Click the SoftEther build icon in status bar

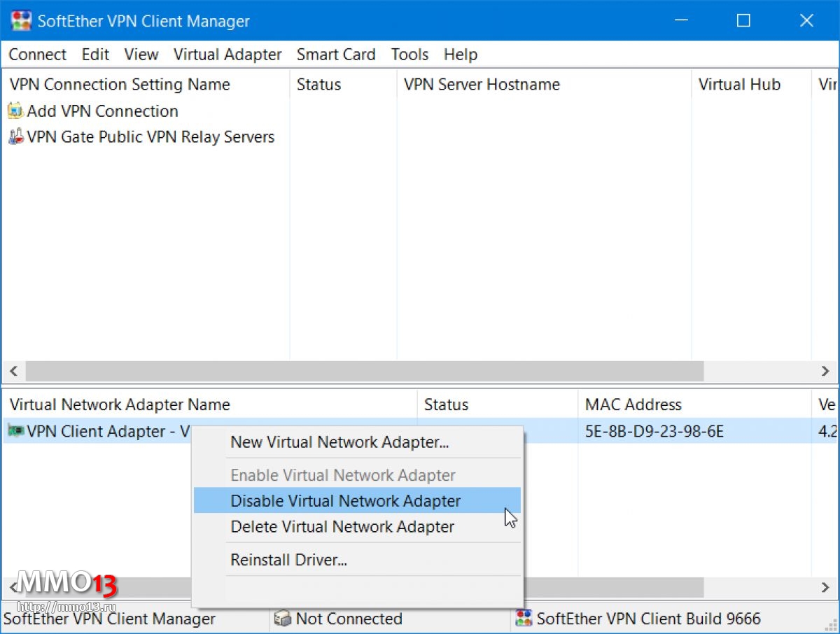(x=524, y=619)
